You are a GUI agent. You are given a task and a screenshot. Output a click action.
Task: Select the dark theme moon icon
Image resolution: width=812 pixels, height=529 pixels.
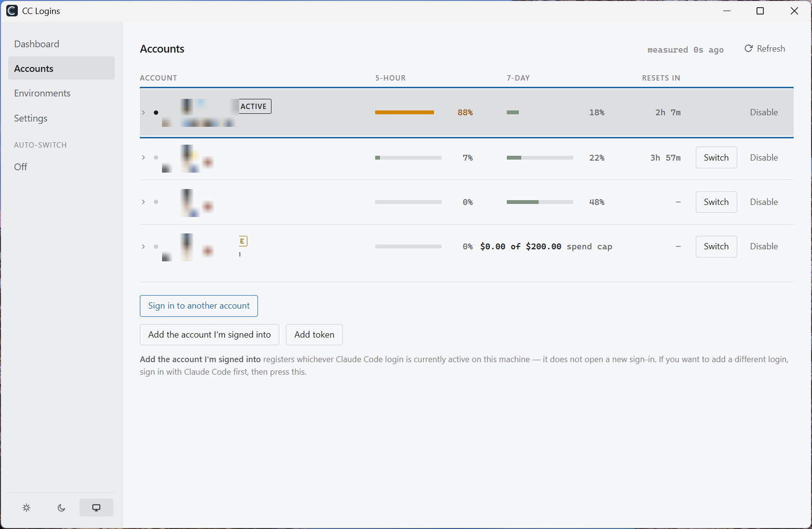click(61, 508)
